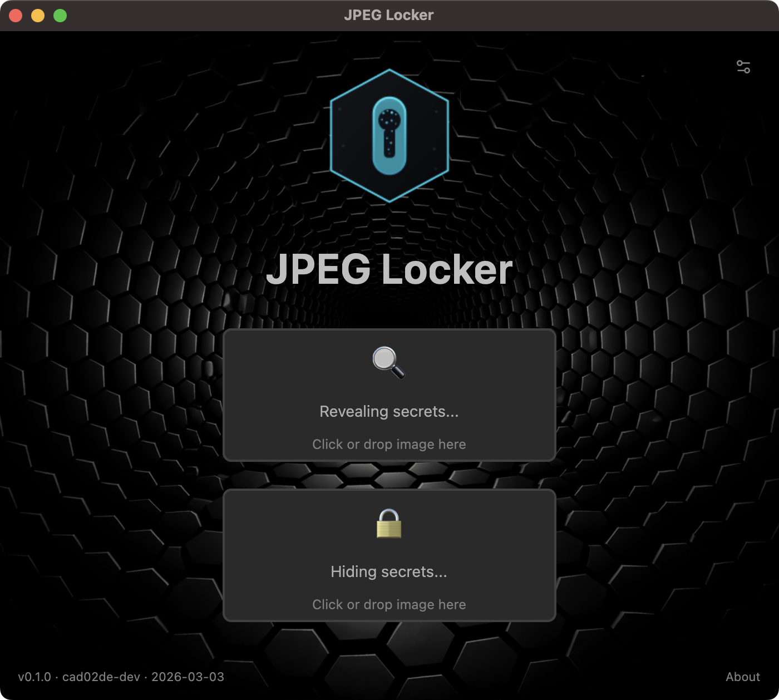This screenshot has height=700, width=779.
Task: Open the About page
Action: (743, 677)
